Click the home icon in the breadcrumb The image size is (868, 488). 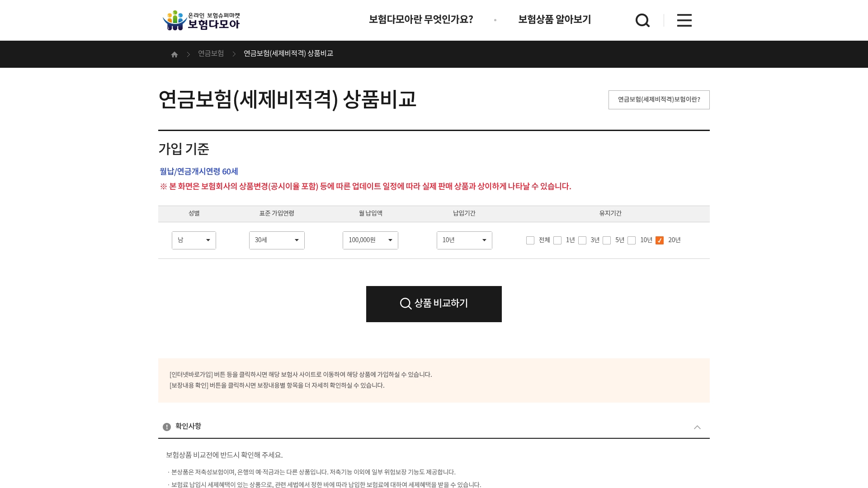[175, 54]
